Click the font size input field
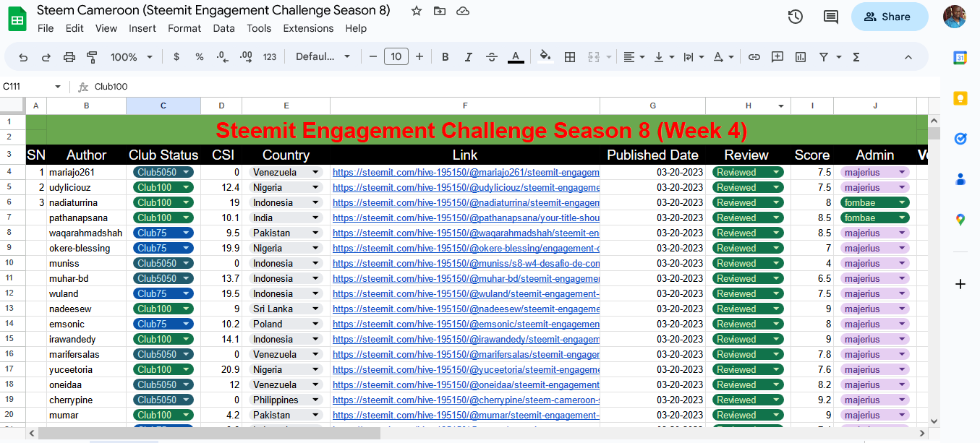Image resolution: width=980 pixels, height=443 pixels. coord(396,57)
